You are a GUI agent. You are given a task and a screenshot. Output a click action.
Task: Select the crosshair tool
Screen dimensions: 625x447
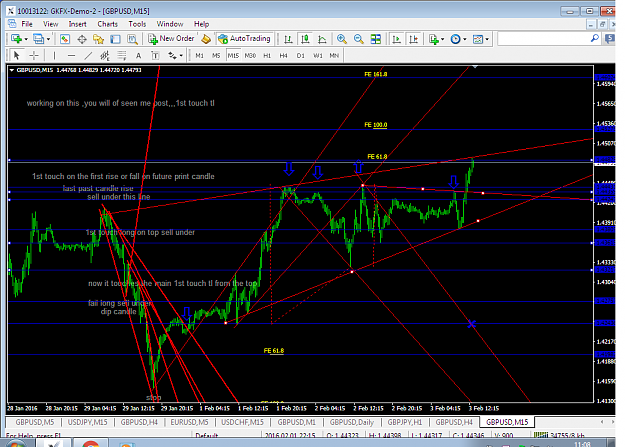(x=34, y=55)
